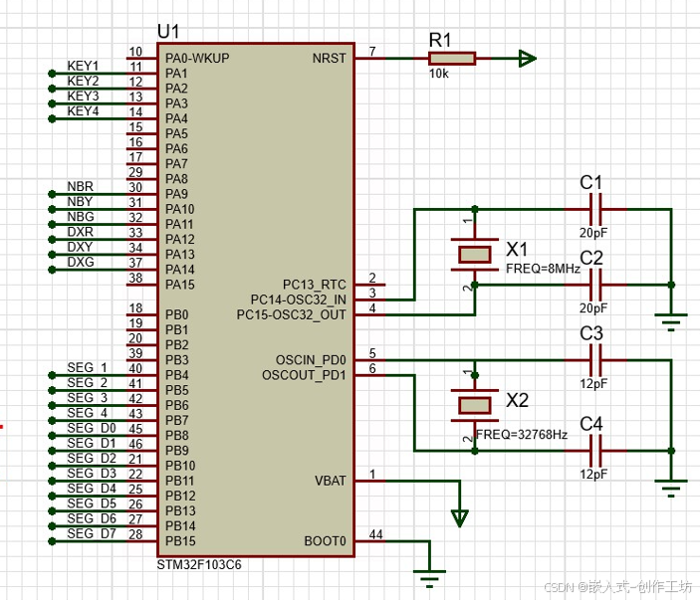Click the power arrow terminal after R1
The height and width of the screenshot is (600, 700).
point(527,59)
